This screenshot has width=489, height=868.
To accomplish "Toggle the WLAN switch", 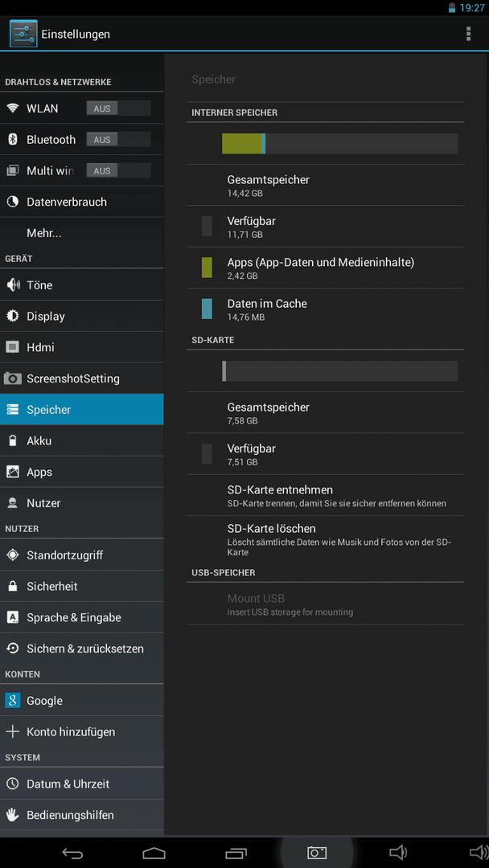I will tap(118, 108).
